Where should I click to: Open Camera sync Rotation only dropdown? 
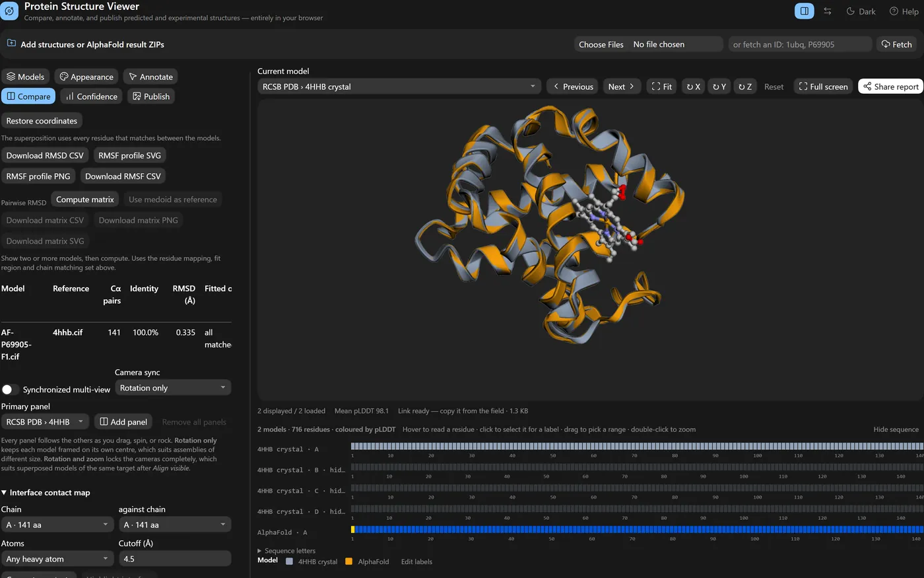click(x=173, y=388)
